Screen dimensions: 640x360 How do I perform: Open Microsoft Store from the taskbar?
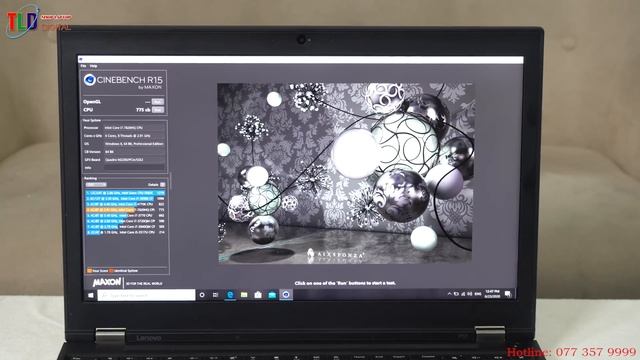(258, 295)
